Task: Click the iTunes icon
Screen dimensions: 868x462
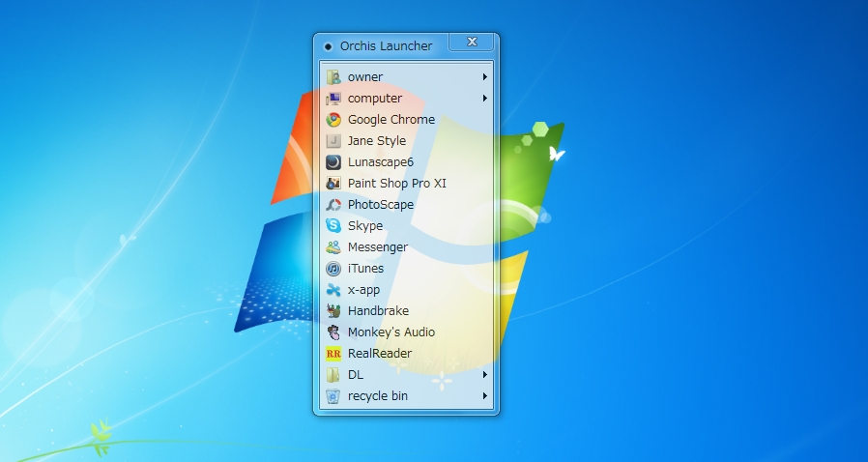Action: click(333, 269)
